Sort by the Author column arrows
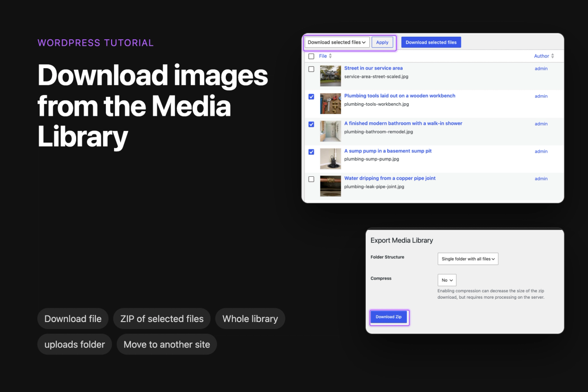 click(x=553, y=56)
